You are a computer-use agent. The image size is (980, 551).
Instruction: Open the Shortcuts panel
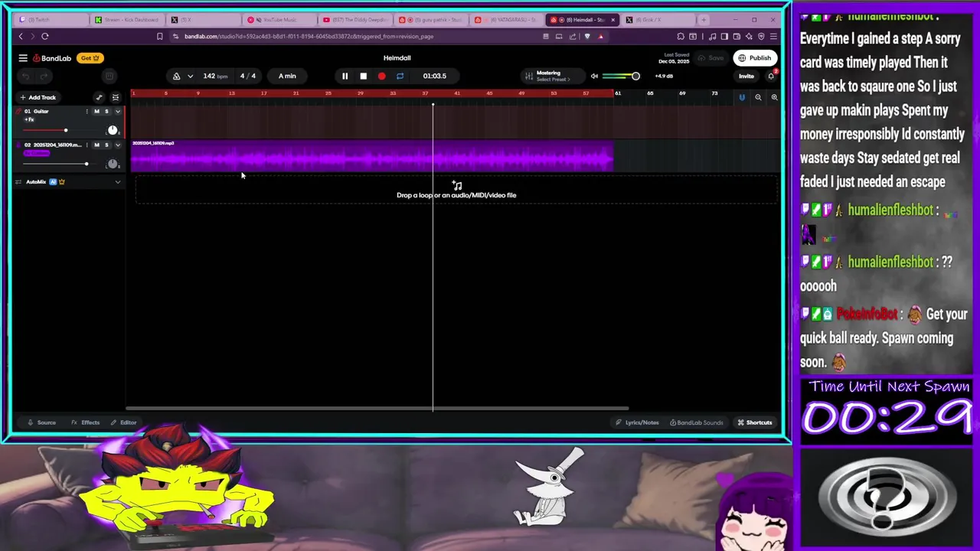(x=754, y=422)
